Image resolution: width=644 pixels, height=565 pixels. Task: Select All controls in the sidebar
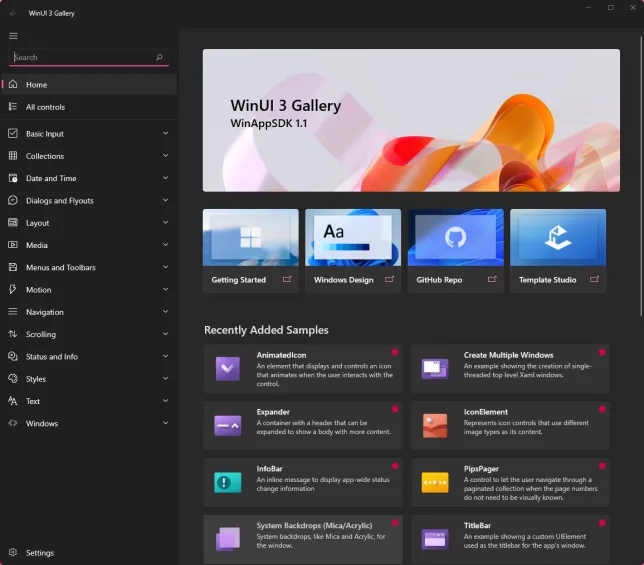[45, 107]
